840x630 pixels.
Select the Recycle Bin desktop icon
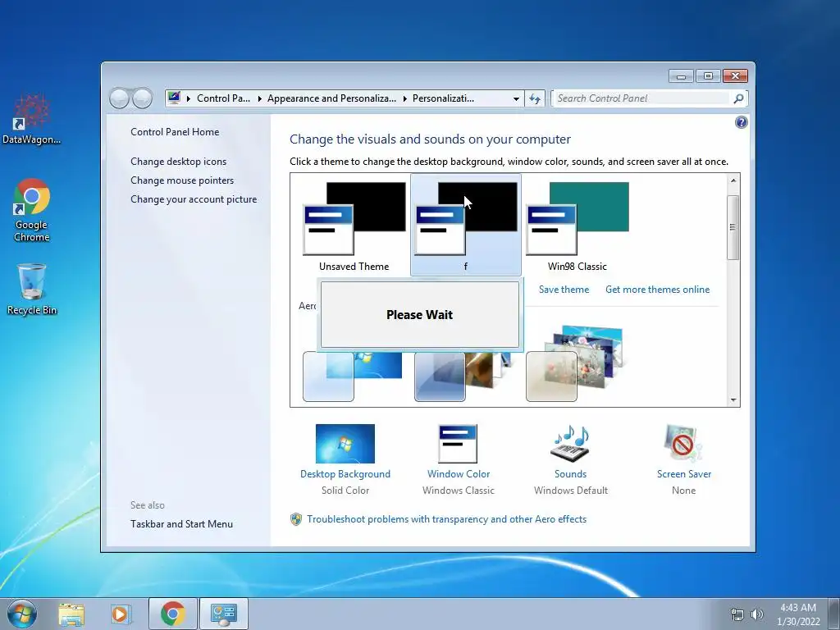click(x=31, y=290)
